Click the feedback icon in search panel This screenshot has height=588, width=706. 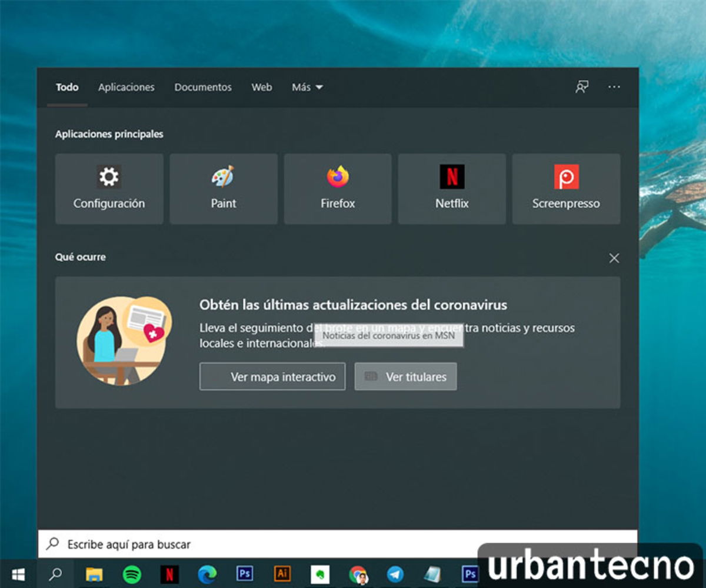582,86
